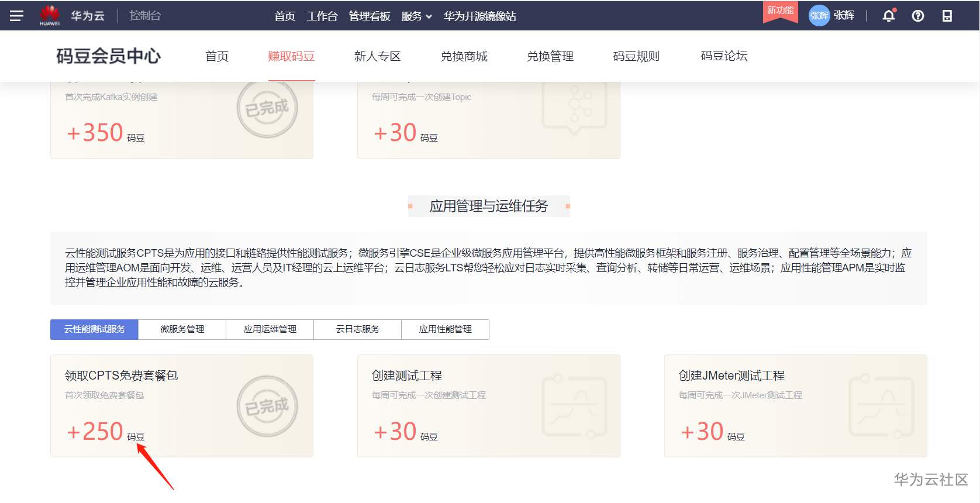
Task: Click 每周可完成一次JMeter测试工程 description
Action: click(x=740, y=395)
